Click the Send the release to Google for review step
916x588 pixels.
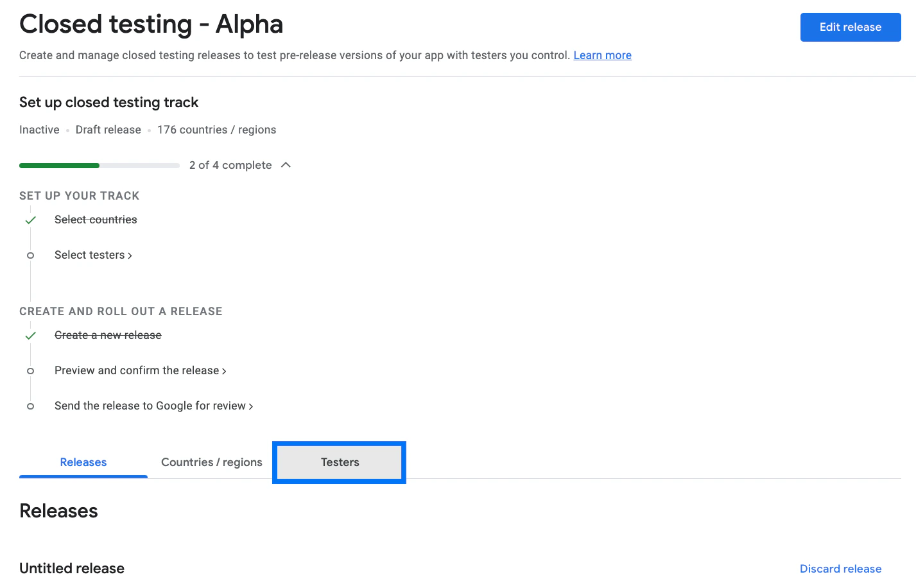click(x=150, y=406)
